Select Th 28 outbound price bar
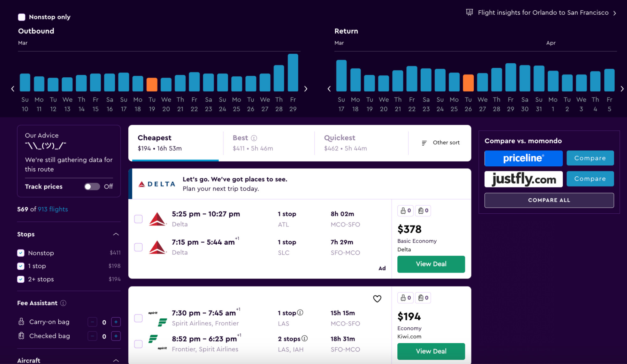The height and width of the screenshot is (364, 627). 279,78
